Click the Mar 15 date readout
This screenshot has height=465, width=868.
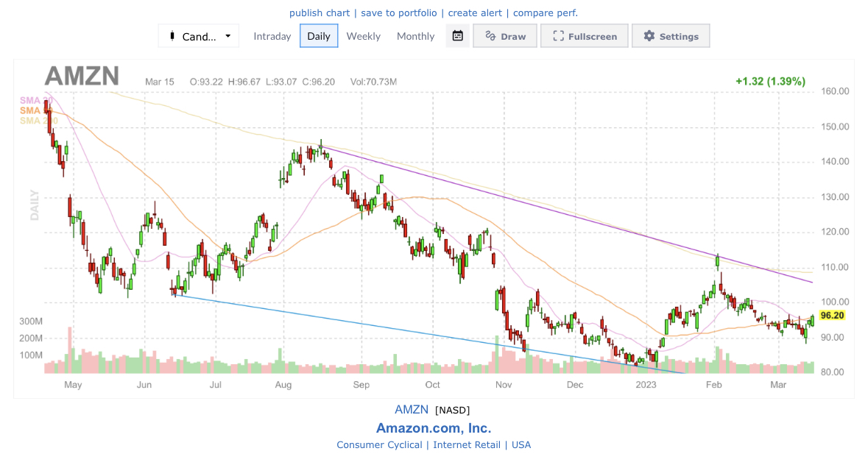click(160, 82)
